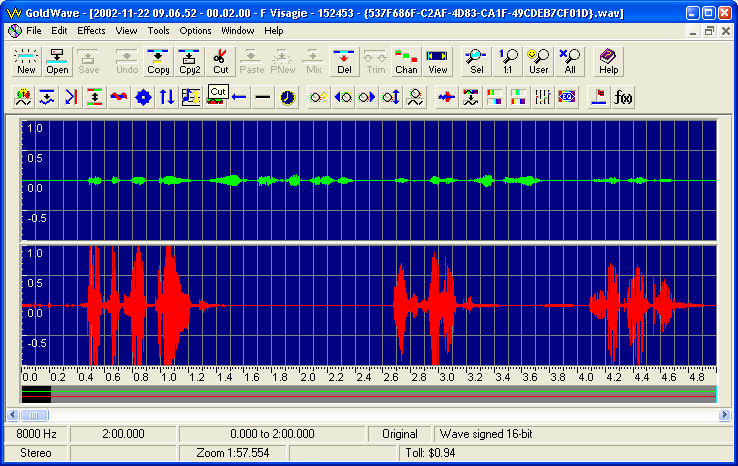Click the Copy toolbar button

pos(158,61)
